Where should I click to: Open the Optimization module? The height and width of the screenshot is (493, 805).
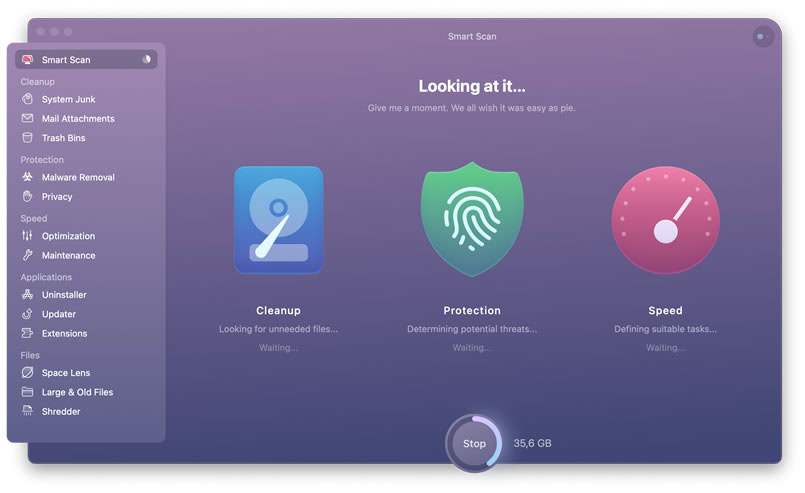(86, 236)
